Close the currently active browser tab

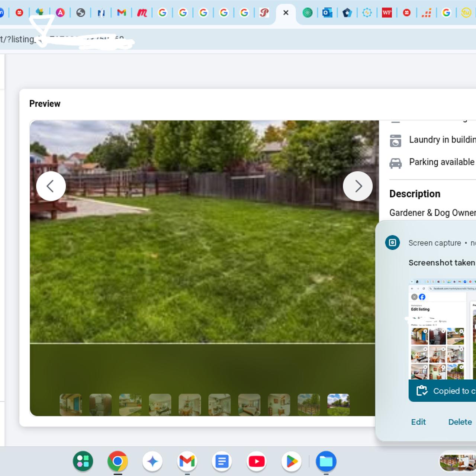pyautogui.click(x=286, y=13)
